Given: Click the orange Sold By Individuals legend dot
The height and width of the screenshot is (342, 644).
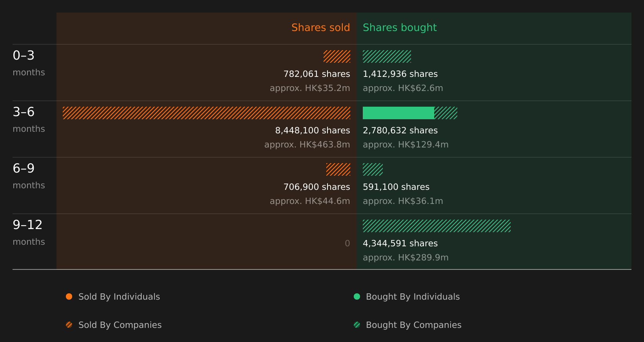Looking at the screenshot, I should click(x=69, y=297).
